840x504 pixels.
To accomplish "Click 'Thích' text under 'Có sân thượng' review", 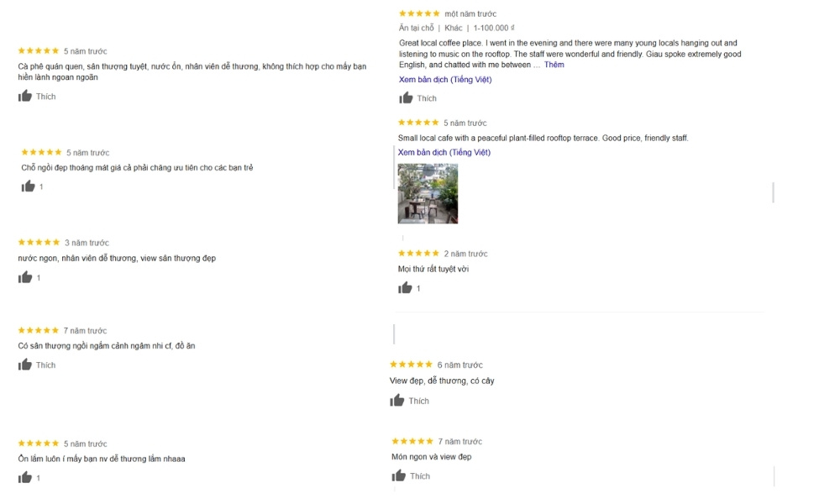I will tap(45, 365).
